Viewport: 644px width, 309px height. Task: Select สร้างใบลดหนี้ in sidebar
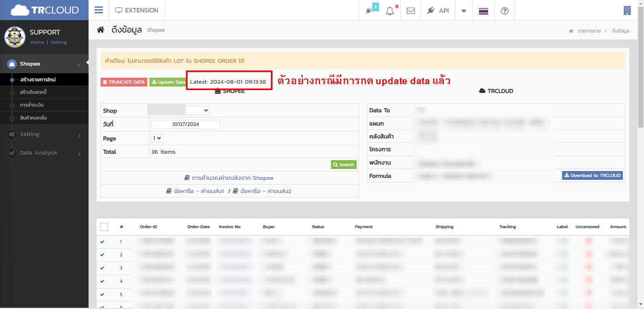point(33,92)
